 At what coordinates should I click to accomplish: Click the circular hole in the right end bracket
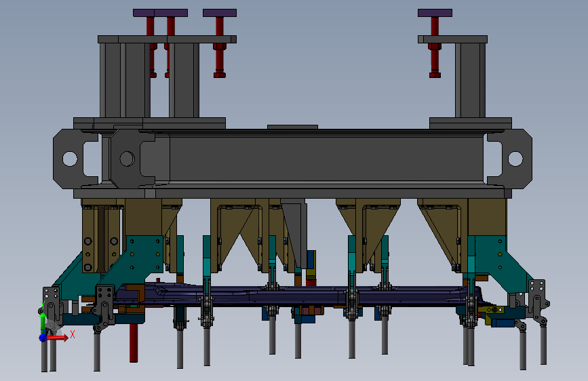[x=515, y=159]
